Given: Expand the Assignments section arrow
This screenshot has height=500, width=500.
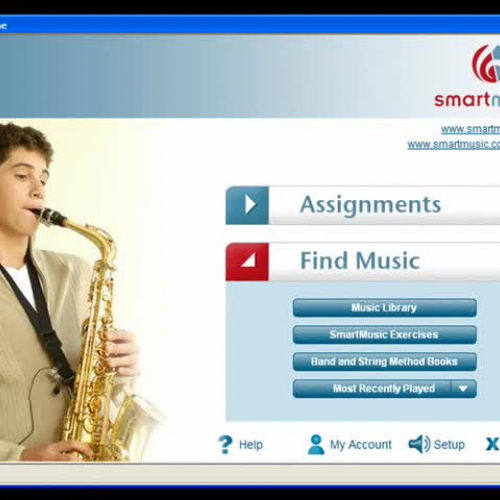Looking at the screenshot, I should coord(247,205).
